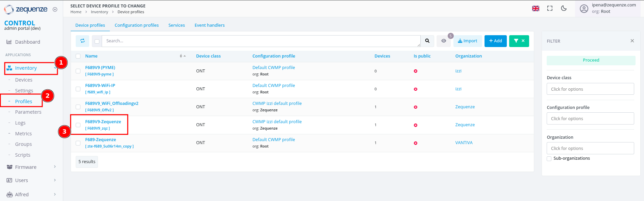This screenshot has height=201, width=644.
Task: Click the magnifier search button
Action: [x=427, y=41]
